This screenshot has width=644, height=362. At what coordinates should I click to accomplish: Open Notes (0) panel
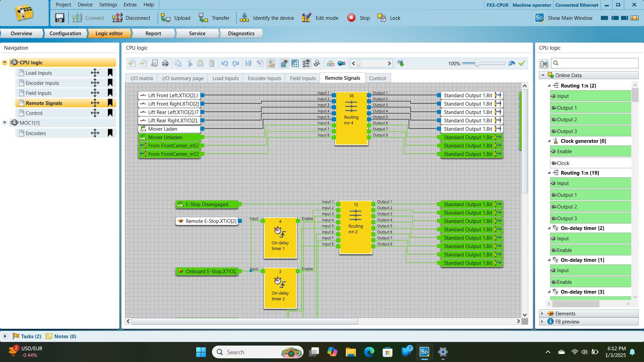pyautogui.click(x=61, y=336)
